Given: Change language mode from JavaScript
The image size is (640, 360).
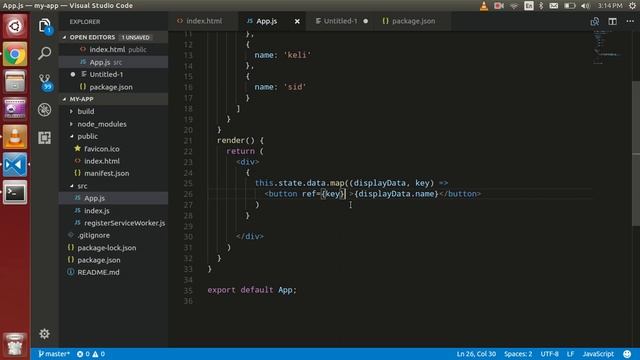Looking at the screenshot, I should [x=598, y=354].
